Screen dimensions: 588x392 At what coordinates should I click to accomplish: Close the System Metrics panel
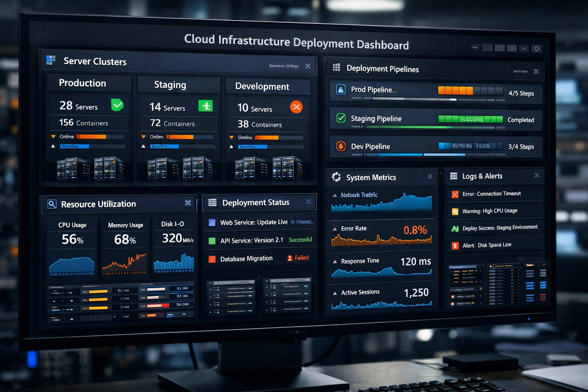point(430,176)
